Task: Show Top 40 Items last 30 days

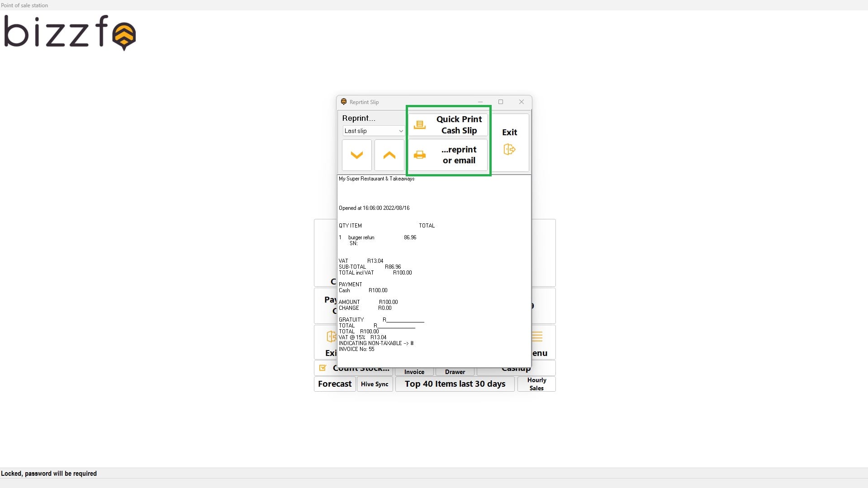Action: 455,384
